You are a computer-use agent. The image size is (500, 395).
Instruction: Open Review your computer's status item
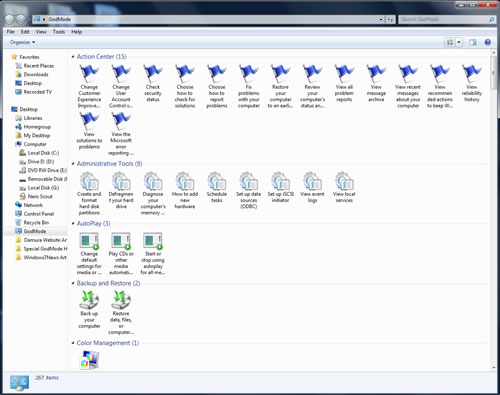pyautogui.click(x=312, y=86)
